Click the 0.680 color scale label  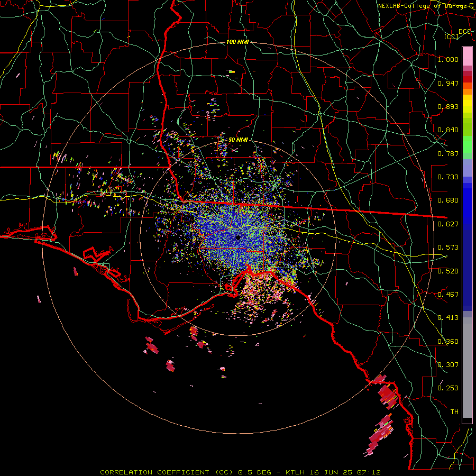pyautogui.click(x=448, y=200)
